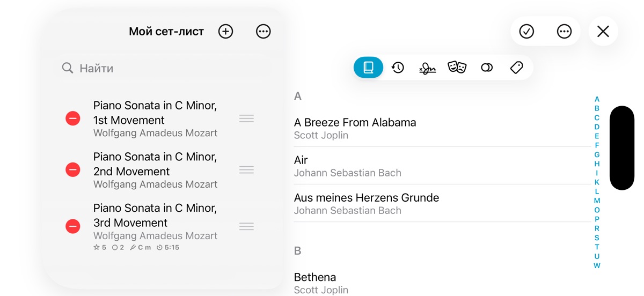
Task: Open the library ellipsis options menu
Action: pos(564,32)
